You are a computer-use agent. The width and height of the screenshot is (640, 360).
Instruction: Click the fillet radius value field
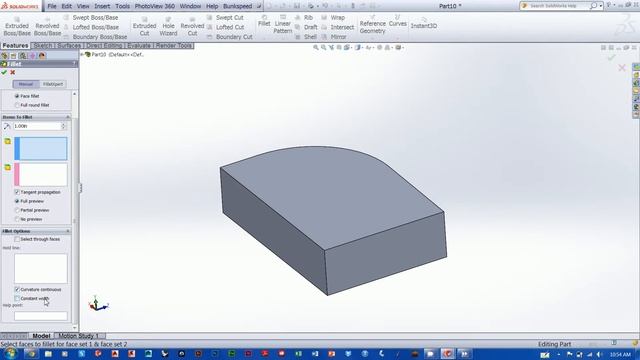(x=37, y=127)
